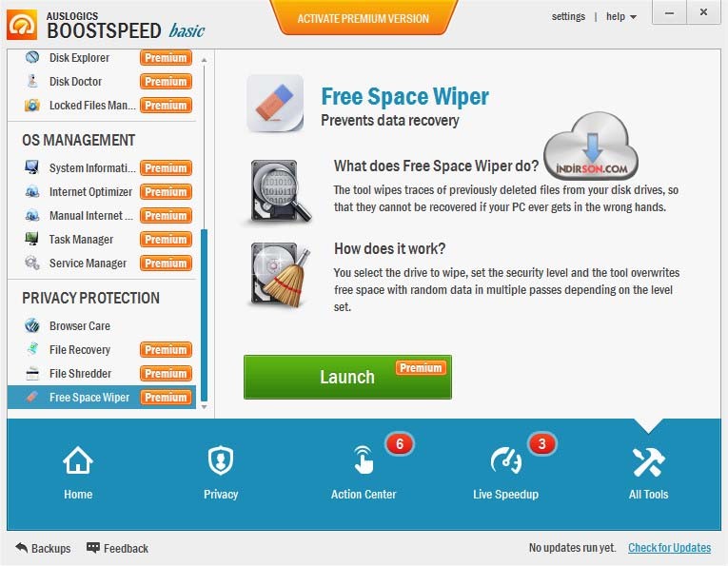
Task: Click the Check for Updates link
Action: 669,548
